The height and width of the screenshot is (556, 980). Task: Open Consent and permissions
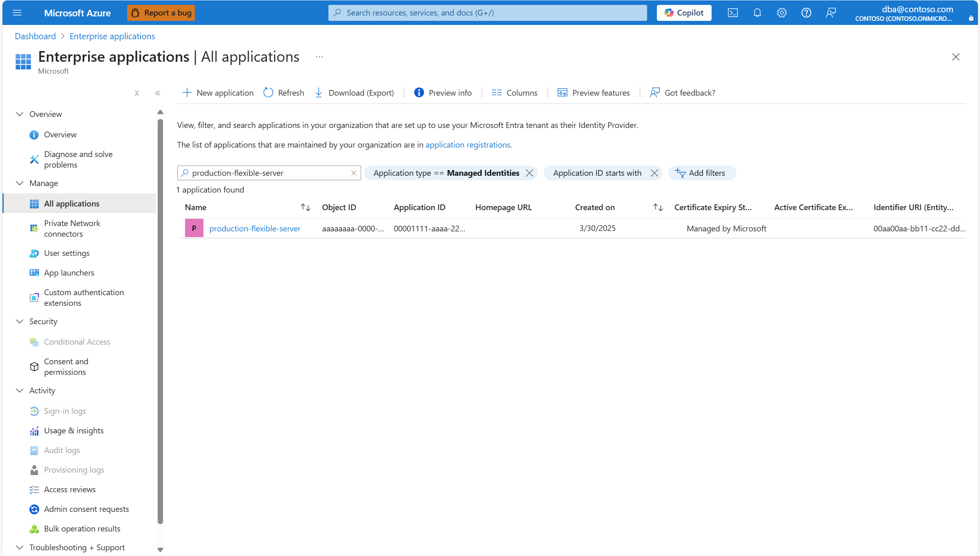(x=66, y=367)
